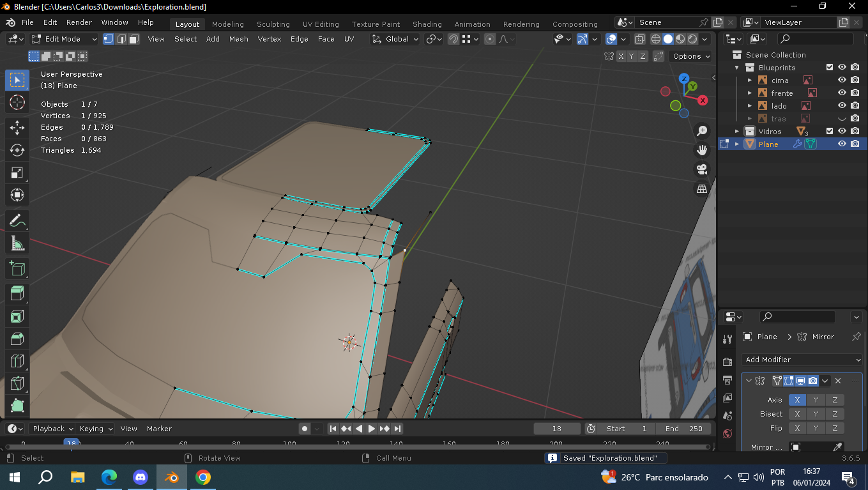Screen dimensions: 868x490
Task: Open the Output properties tab
Action: pos(727,380)
